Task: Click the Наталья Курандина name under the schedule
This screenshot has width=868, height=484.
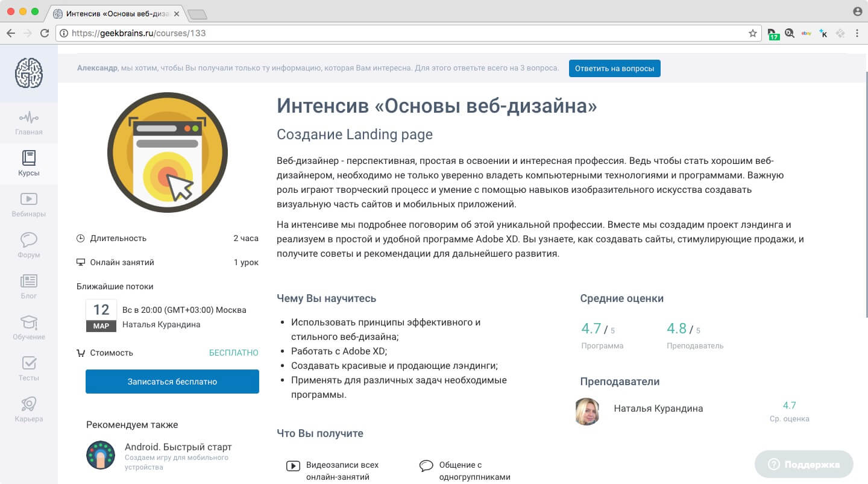Action: (162, 324)
